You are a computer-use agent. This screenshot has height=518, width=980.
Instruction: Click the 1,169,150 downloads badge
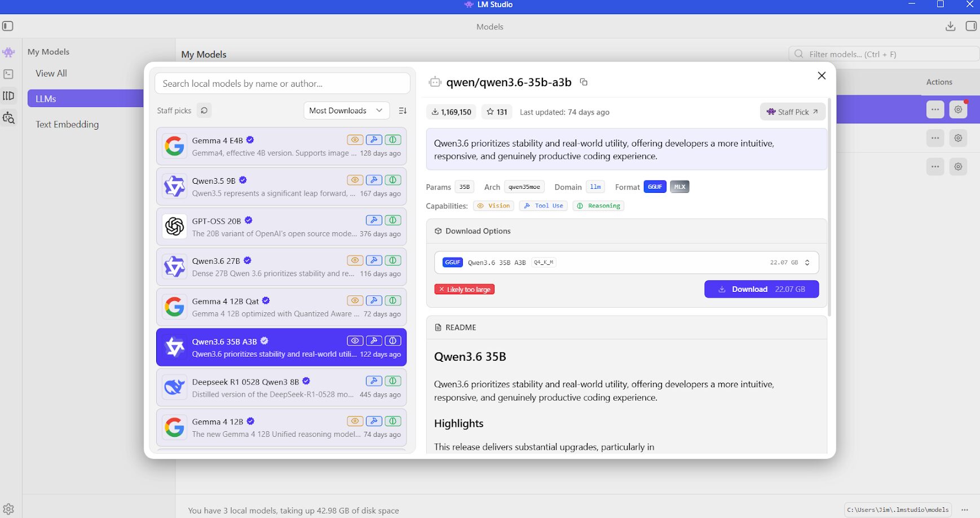[451, 112]
